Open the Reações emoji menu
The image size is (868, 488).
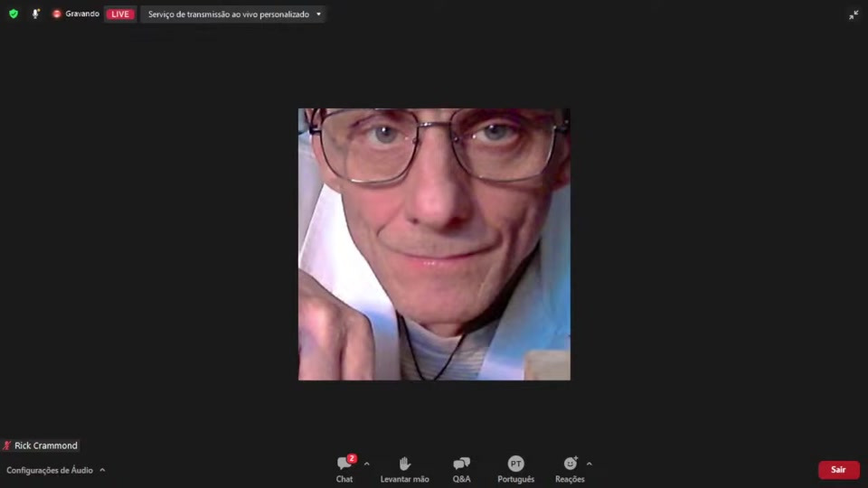(x=570, y=468)
